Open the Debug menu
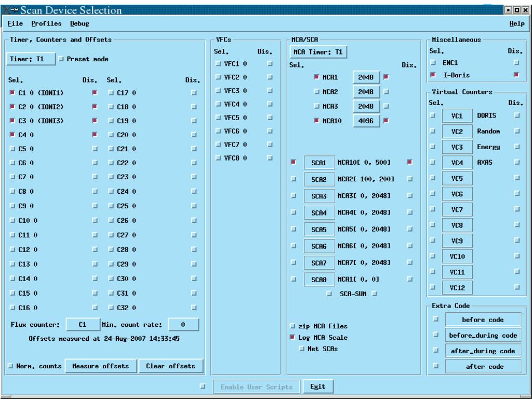This screenshot has height=399, width=532. pyautogui.click(x=79, y=23)
